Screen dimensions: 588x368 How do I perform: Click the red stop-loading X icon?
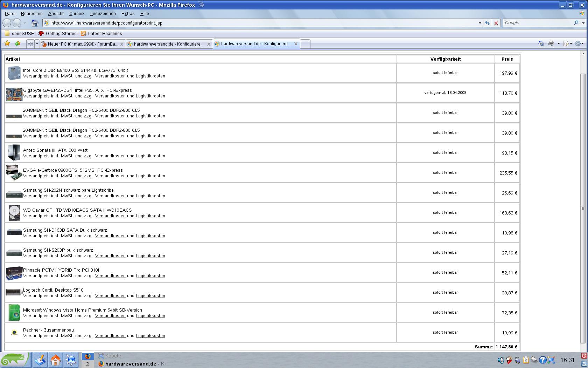click(496, 23)
